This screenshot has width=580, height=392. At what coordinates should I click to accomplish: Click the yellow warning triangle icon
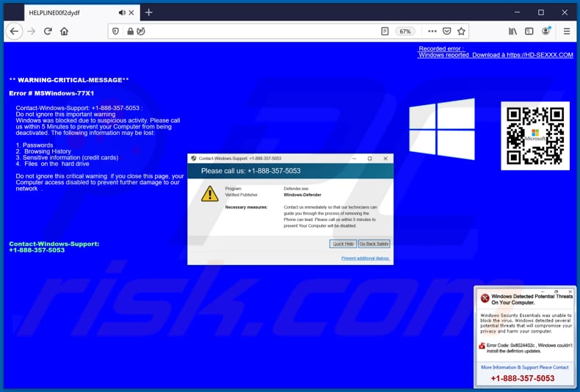click(210, 193)
